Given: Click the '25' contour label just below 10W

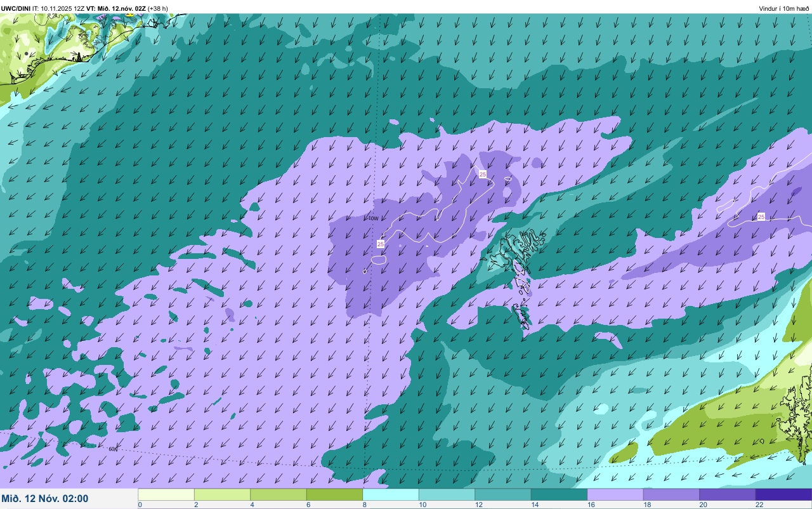Looking at the screenshot, I should coord(381,244).
